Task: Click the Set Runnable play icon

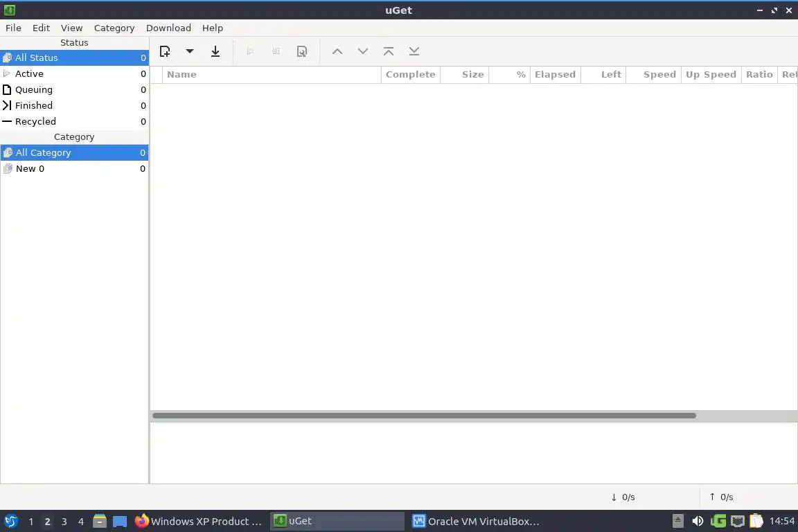Action: click(250, 51)
